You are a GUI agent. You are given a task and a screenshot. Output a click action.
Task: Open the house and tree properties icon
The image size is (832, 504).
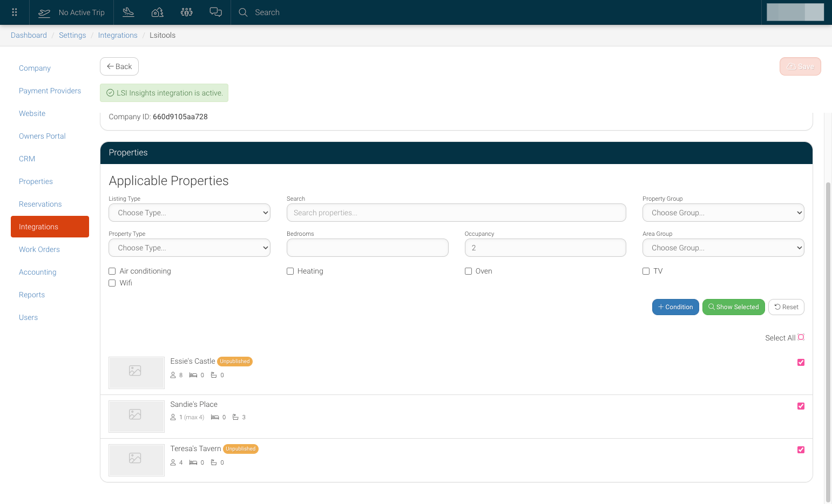coord(158,12)
